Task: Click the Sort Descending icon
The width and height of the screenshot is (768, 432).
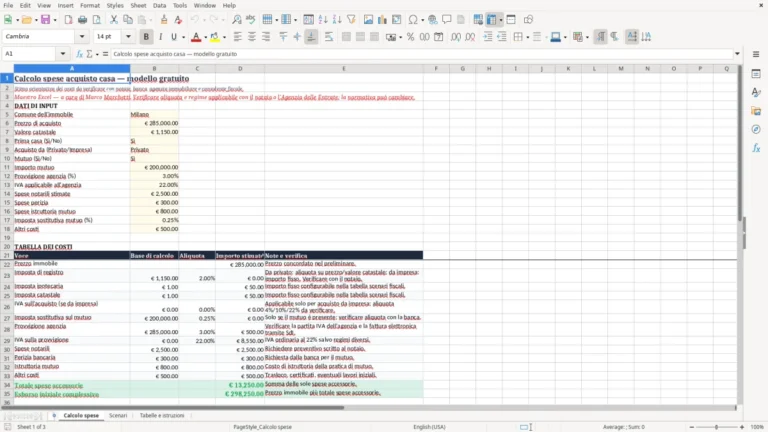Action: (x=337, y=20)
